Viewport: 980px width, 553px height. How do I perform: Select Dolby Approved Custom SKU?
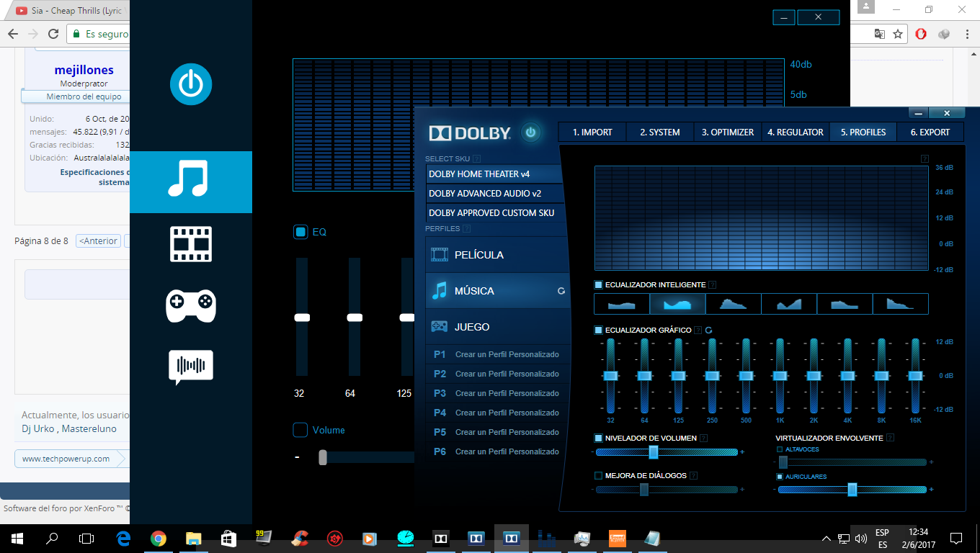point(494,213)
